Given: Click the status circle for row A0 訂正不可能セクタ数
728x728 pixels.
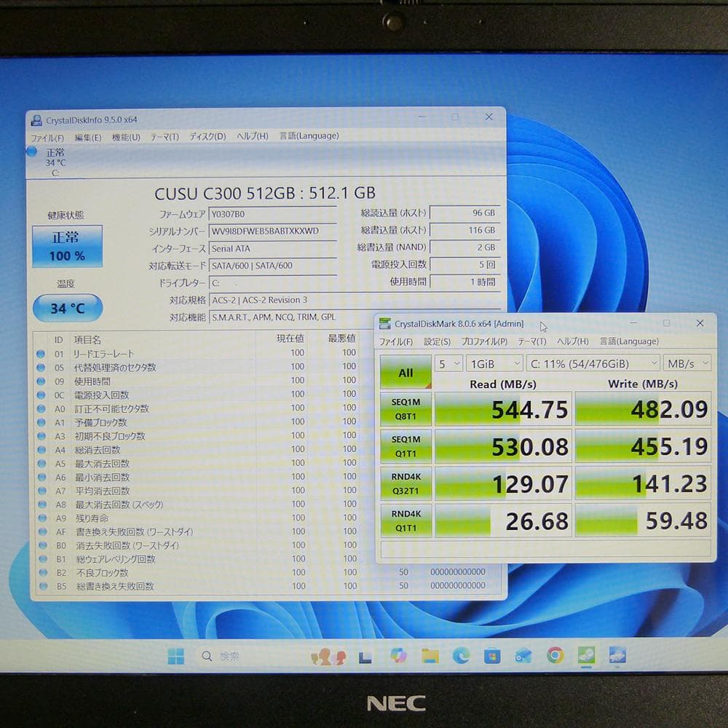Looking at the screenshot, I should (x=41, y=408).
